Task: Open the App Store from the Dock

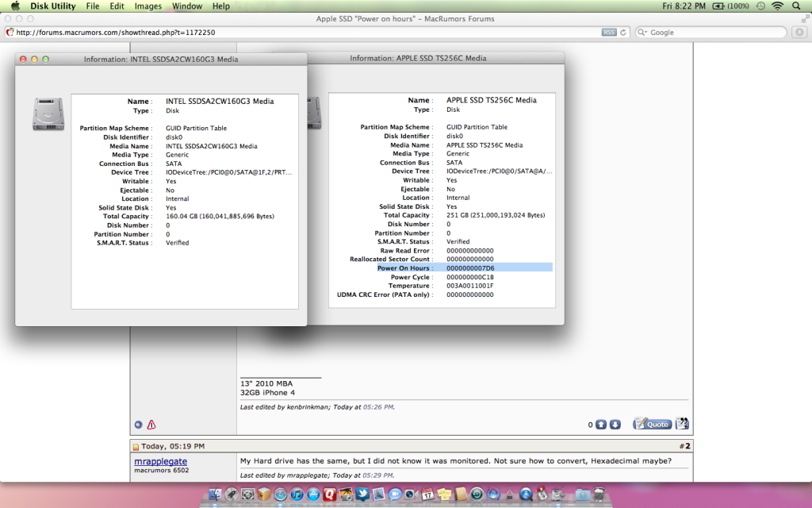Action: pyautogui.click(x=313, y=495)
